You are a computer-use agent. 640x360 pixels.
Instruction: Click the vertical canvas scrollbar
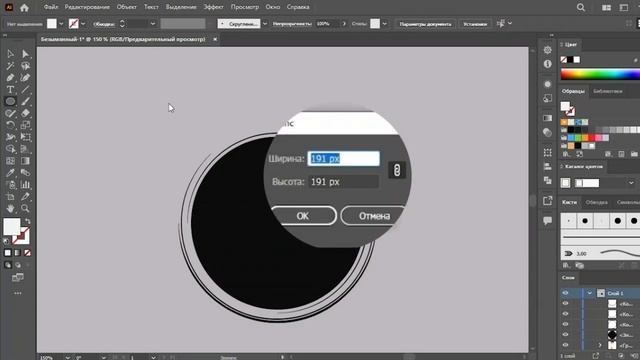click(532, 200)
